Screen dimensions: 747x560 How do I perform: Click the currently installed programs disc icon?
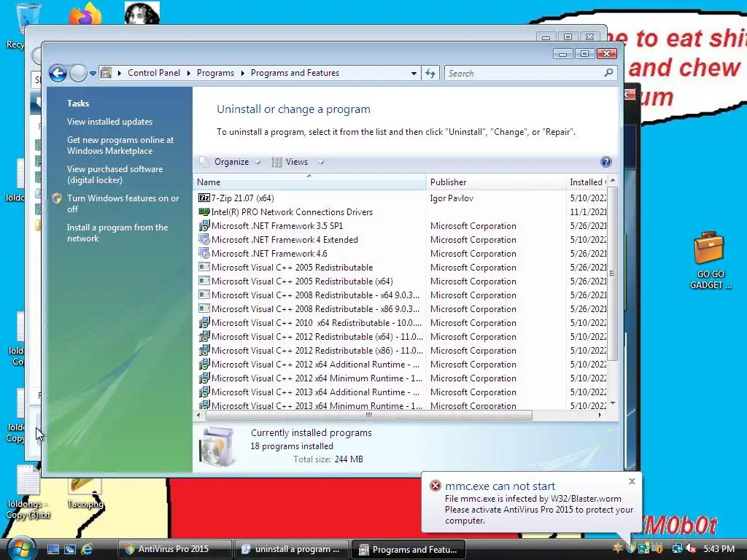[x=217, y=447]
